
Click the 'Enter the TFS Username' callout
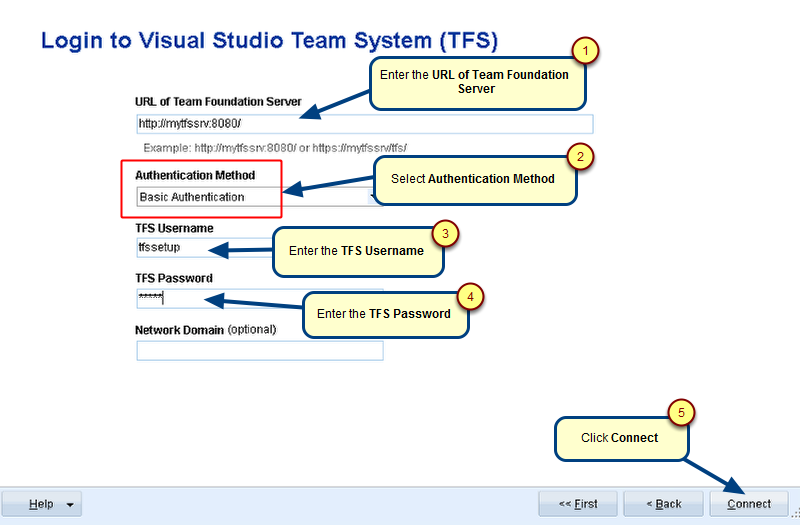pos(358,252)
